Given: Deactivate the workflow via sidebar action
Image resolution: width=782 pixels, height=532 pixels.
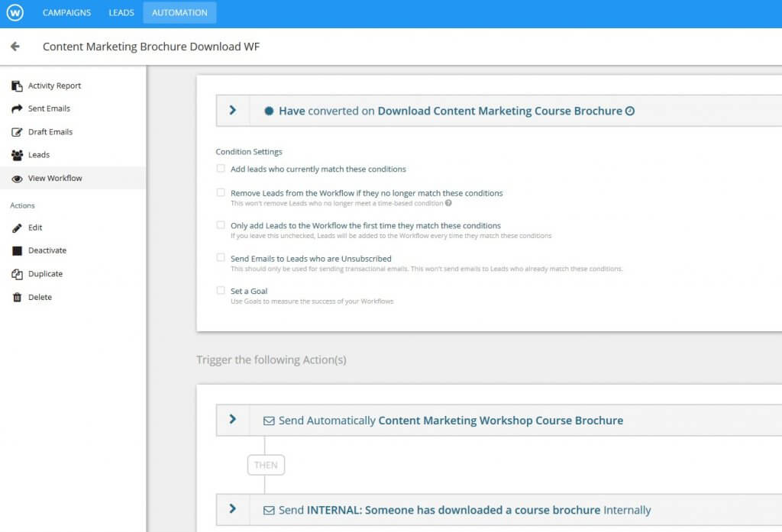Looking at the screenshot, I should point(44,250).
